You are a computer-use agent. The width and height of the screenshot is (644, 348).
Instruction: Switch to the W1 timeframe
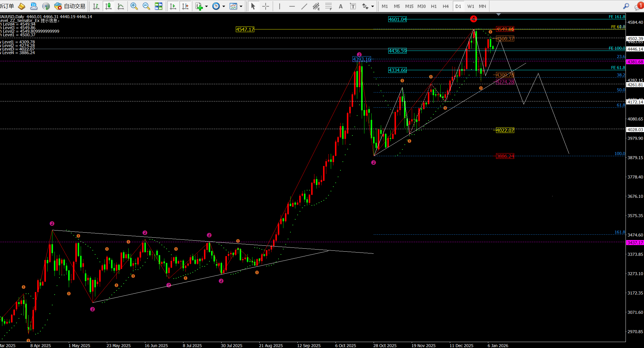coord(470,6)
